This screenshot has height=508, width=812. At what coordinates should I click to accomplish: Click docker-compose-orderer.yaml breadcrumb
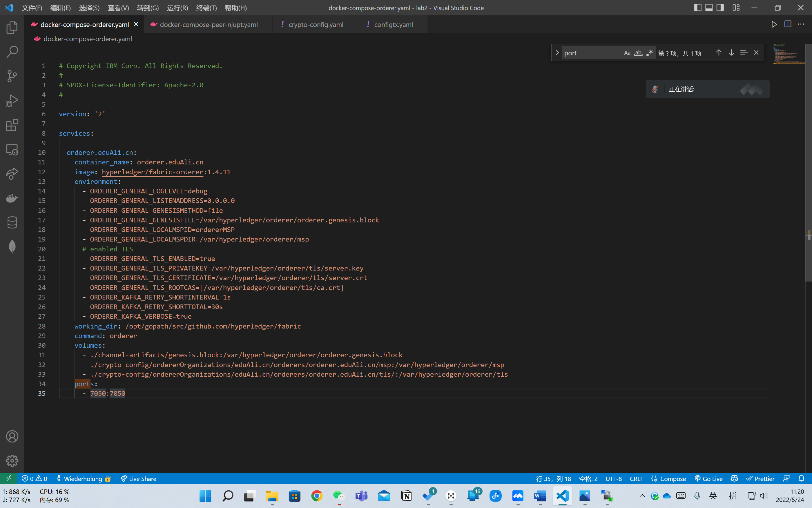tap(87, 39)
